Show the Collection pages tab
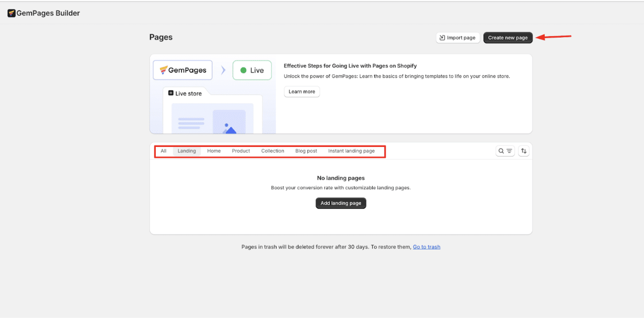 point(273,151)
